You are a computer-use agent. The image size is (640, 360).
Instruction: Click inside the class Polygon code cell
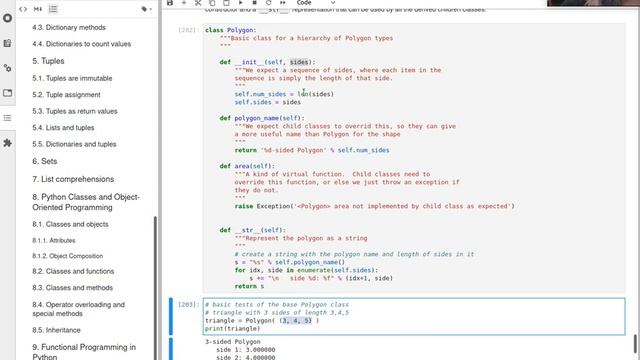click(414, 158)
